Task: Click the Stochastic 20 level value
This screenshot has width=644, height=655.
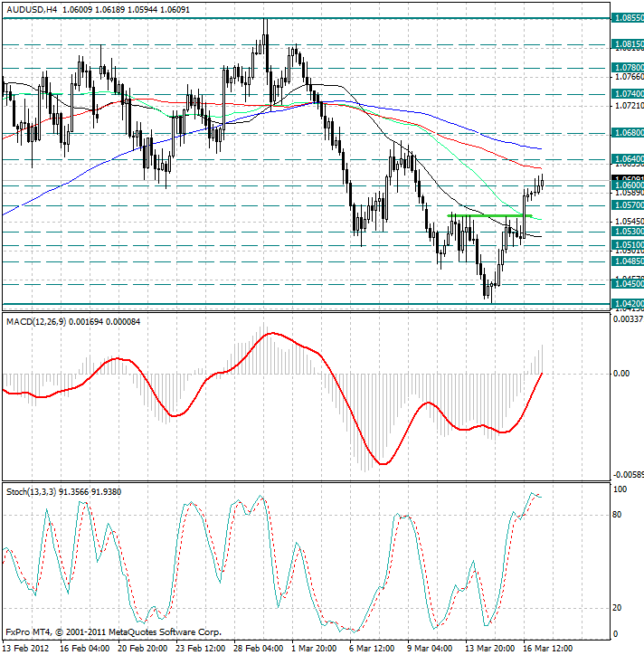Action: click(x=617, y=608)
